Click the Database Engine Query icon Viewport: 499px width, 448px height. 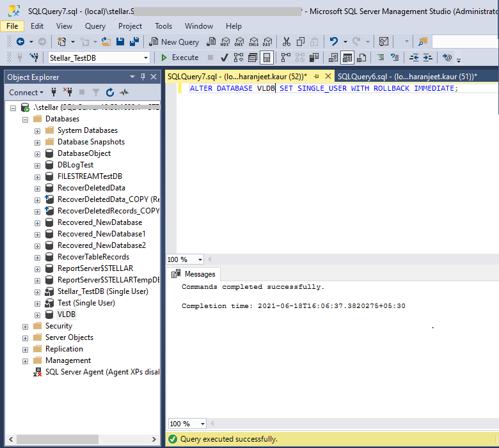coord(210,42)
